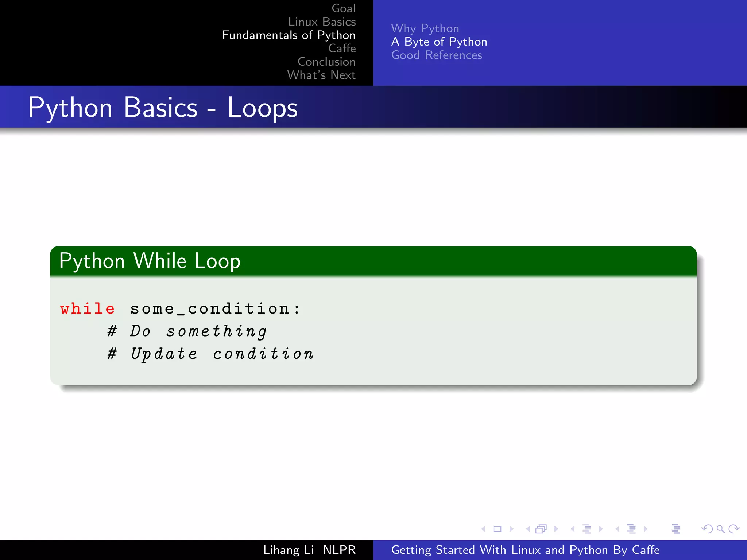Open A Byte of Python subsection

pos(439,42)
